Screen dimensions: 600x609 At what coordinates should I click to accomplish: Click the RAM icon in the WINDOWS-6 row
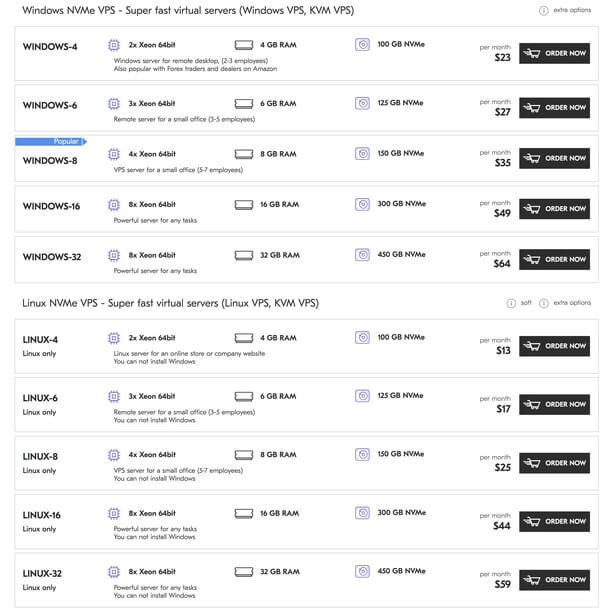pyautogui.click(x=244, y=103)
